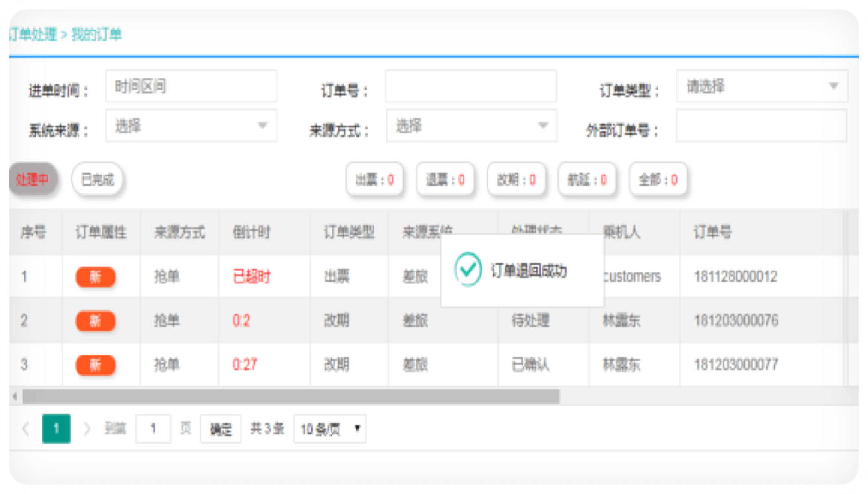Click the 确定 page jump button
The image size is (868, 494).
coord(221,429)
